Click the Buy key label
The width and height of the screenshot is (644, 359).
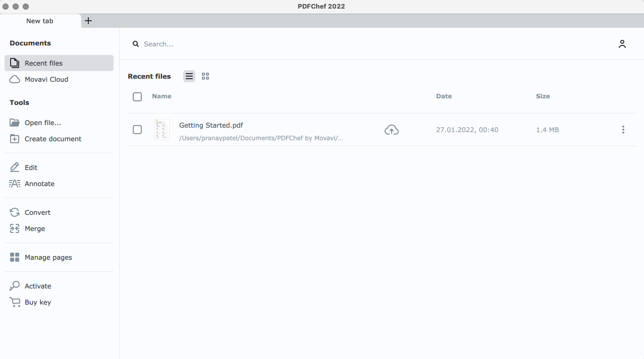coord(38,302)
